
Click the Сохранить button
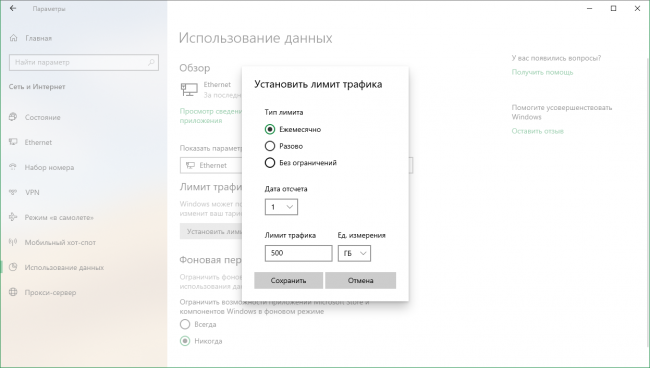pyautogui.click(x=289, y=280)
